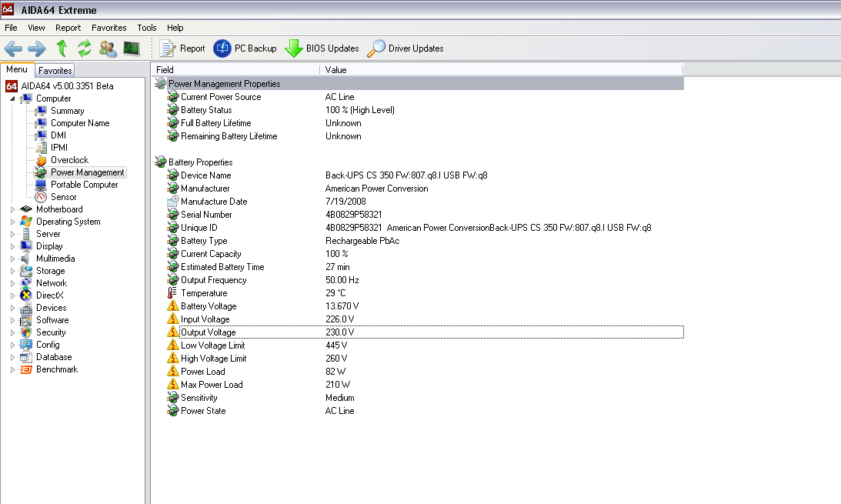Select the Overclock flame icon

click(x=42, y=160)
